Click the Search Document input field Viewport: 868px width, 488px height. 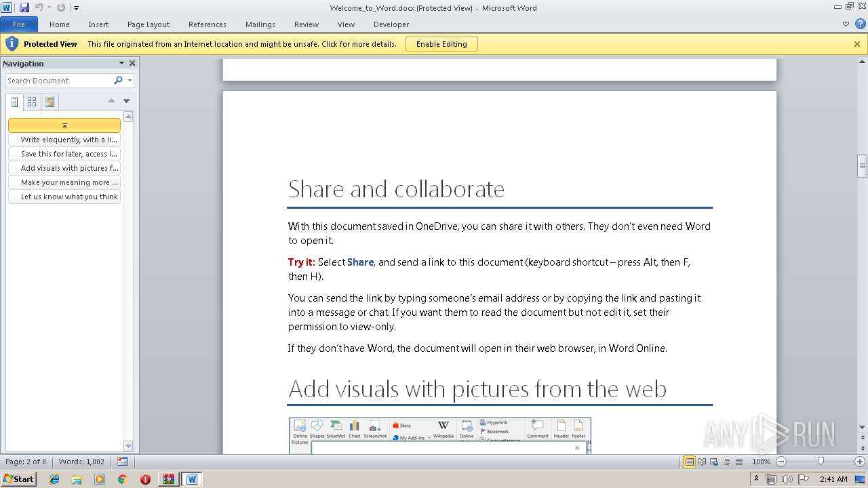[59, 81]
